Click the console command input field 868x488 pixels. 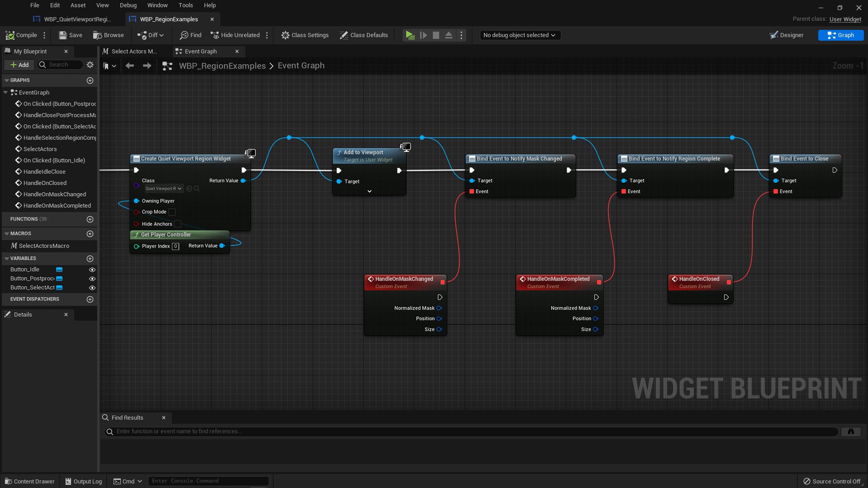[208, 481]
